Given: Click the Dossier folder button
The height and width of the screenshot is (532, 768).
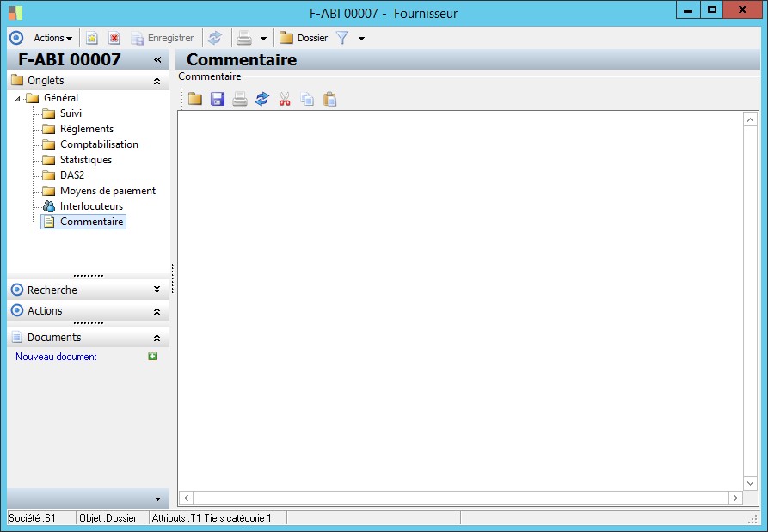Looking at the screenshot, I should coord(304,38).
